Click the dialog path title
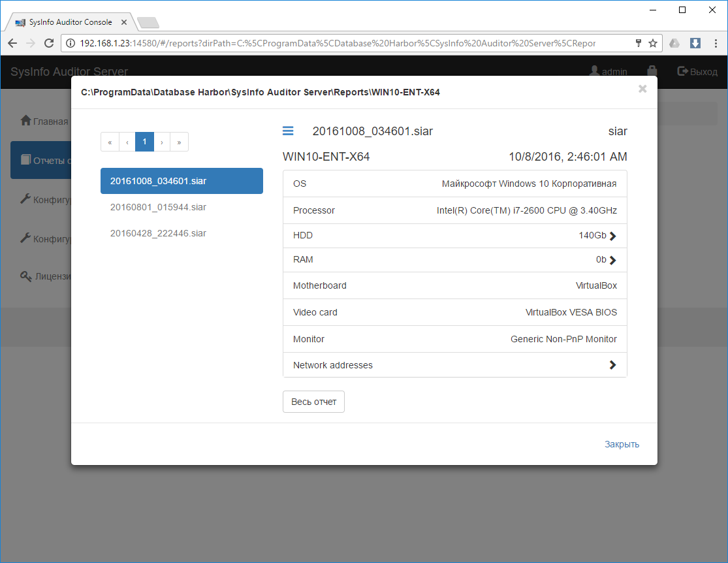728x563 pixels. (x=260, y=92)
